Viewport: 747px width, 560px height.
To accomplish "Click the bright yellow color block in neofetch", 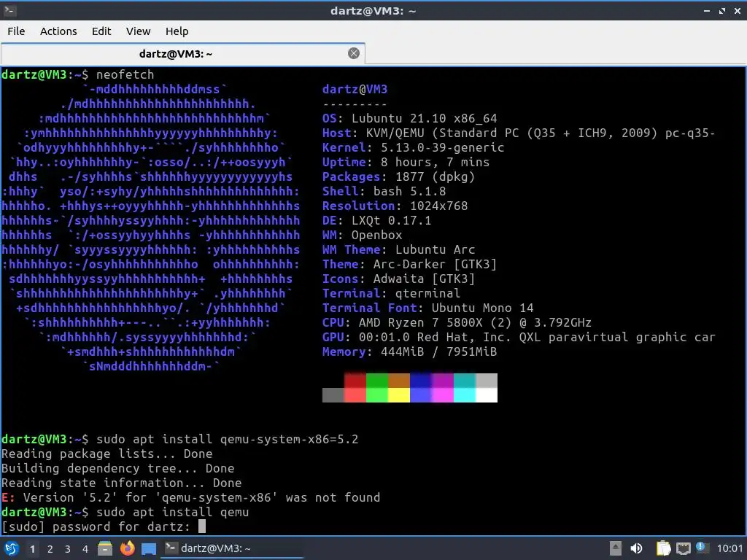I will [399, 395].
